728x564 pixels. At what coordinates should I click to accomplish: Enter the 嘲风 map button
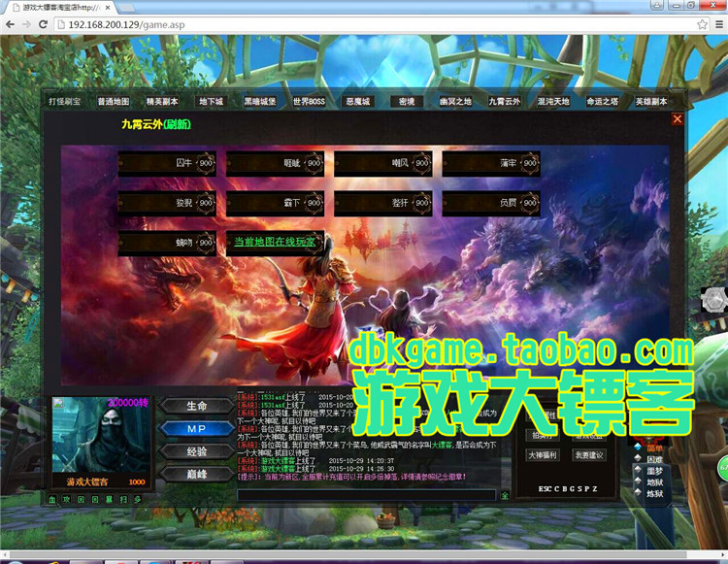point(383,163)
